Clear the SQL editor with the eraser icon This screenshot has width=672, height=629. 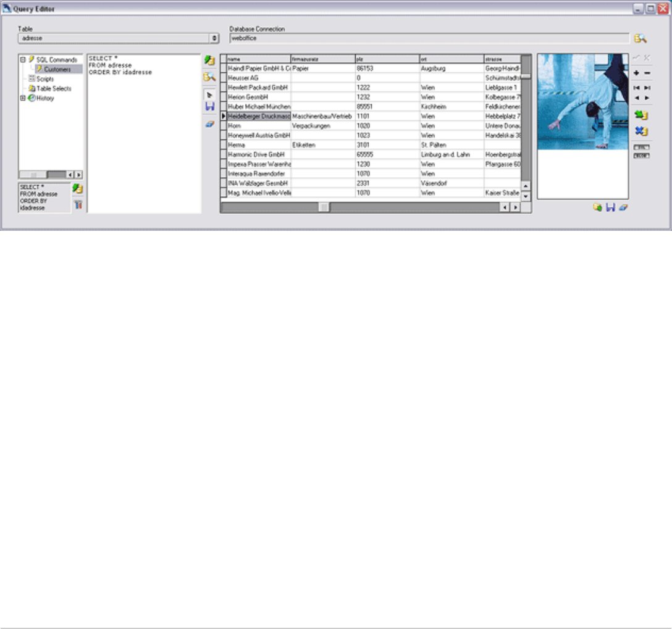coord(209,124)
